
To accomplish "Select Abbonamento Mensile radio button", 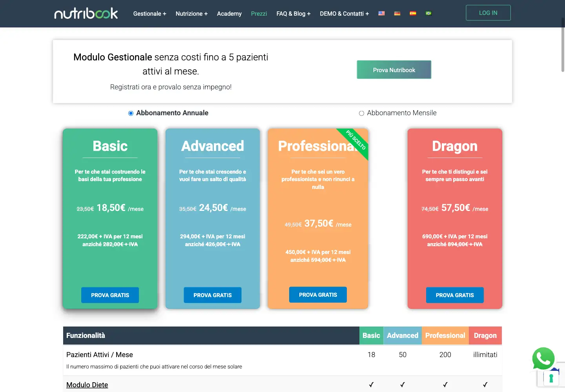I will pos(361,113).
